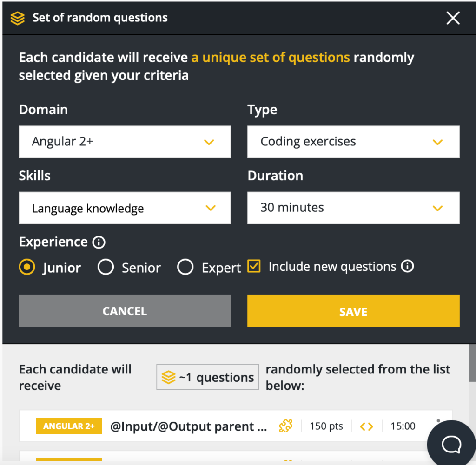Uncheck Include new questions
This screenshot has height=465, width=476.
[254, 266]
